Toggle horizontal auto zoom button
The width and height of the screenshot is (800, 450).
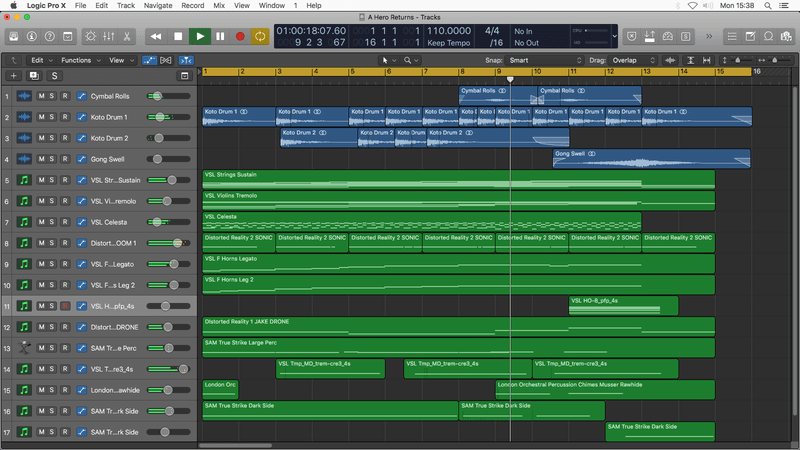pos(707,60)
